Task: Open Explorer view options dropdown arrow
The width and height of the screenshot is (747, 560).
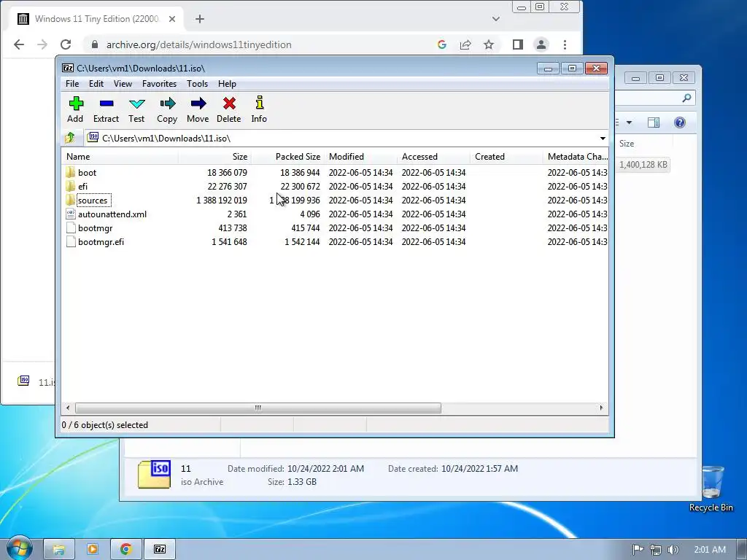Action: tap(629, 122)
